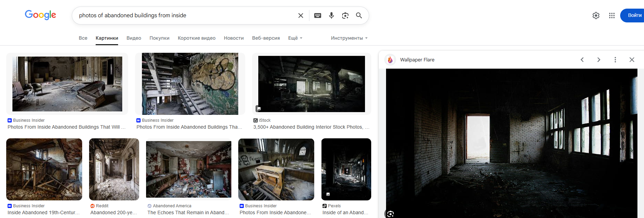Open the Веб-версия tab
This screenshot has width=644, height=218.
(x=266, y=38)
